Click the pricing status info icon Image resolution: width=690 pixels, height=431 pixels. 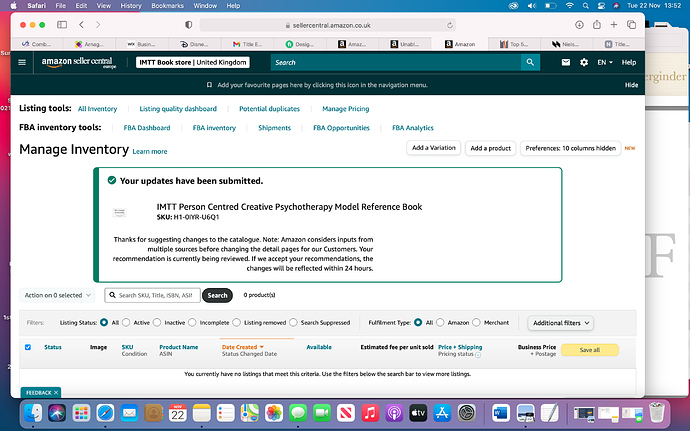coord(478,354)
